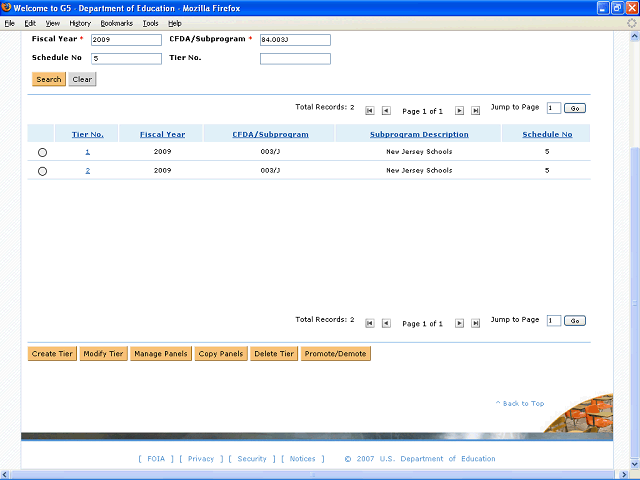640x480 pixels.
Task: Click the Create Tier button
Action: [52, 354]
